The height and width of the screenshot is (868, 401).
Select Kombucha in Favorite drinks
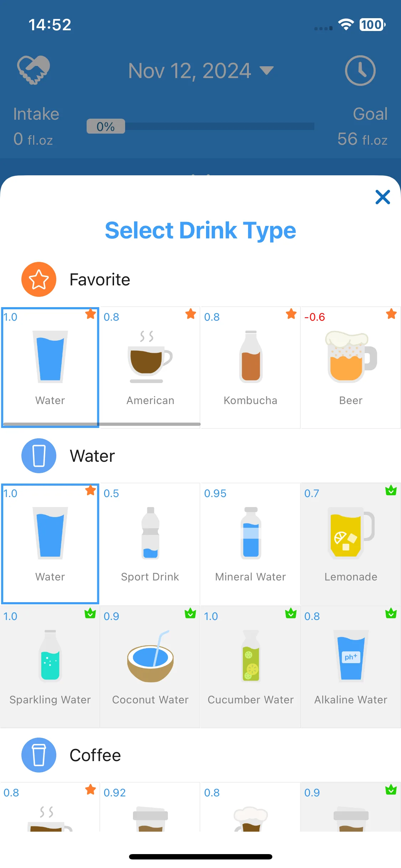coord(251,367)
